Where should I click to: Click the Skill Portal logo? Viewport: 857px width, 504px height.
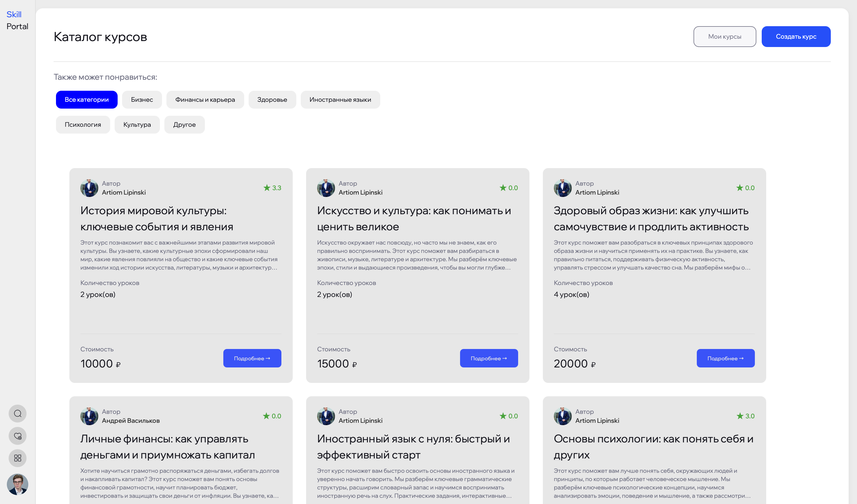[x=16, y=20]
